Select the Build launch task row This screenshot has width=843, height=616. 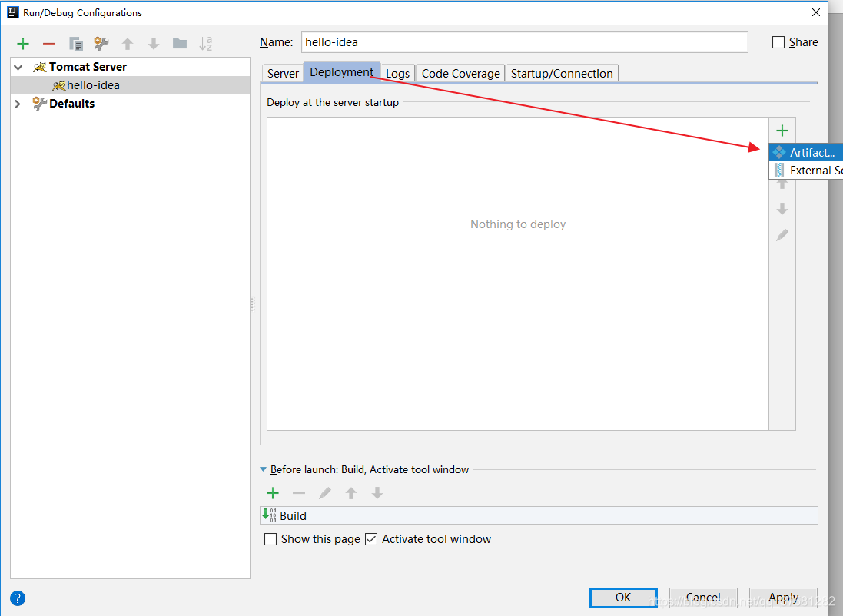coord(539,515)
